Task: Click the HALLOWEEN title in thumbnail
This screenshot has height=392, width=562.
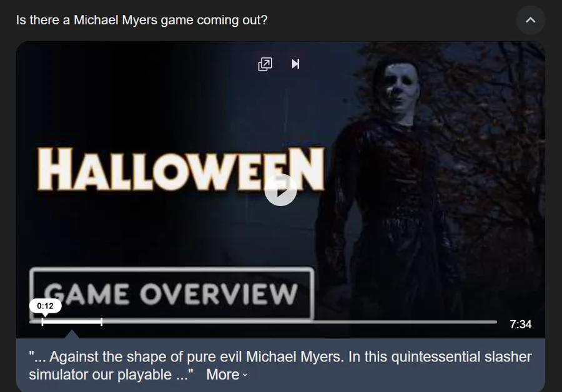Action: click(181, 169)
